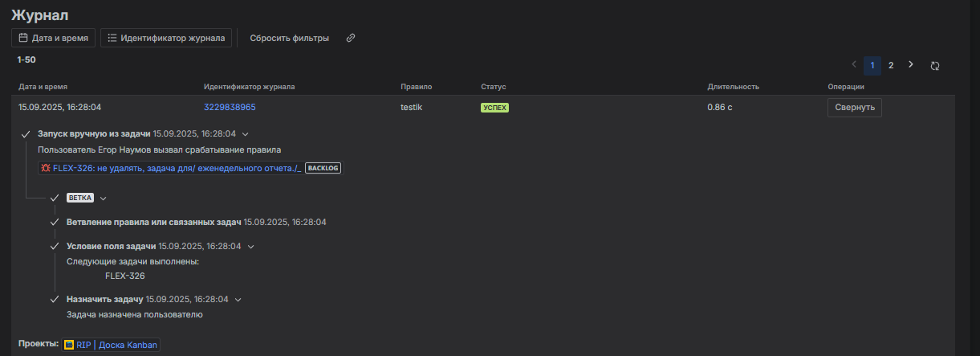Click the checkmark beside Запуск вручную из задачи
980x356 pixels.
[x=26, y=134]
